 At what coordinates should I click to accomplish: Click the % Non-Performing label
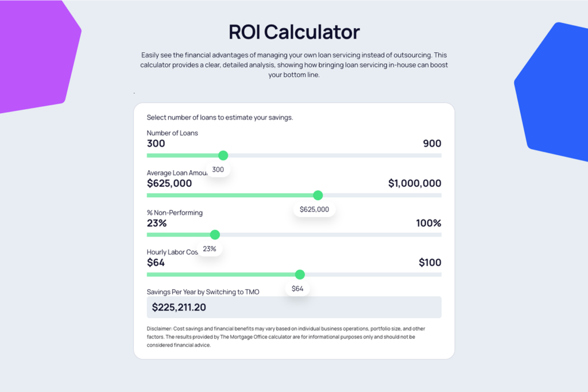click(175, 212)
